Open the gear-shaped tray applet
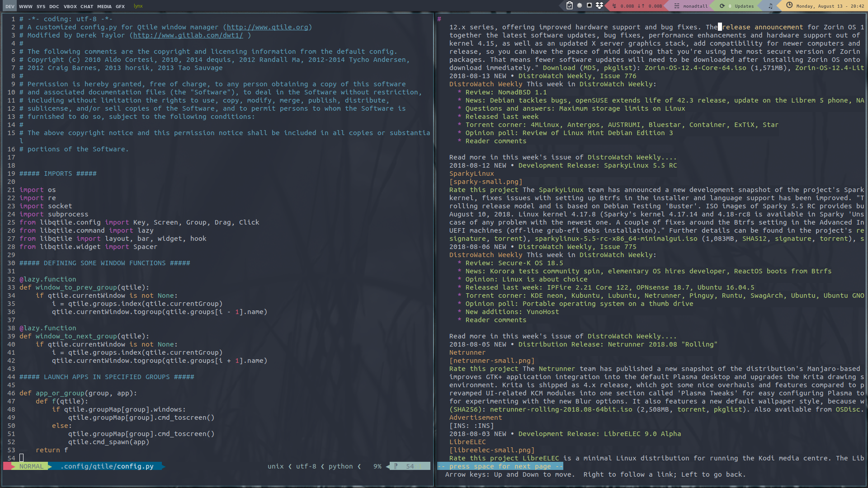The image size is (868, 488). coord(580,6)
